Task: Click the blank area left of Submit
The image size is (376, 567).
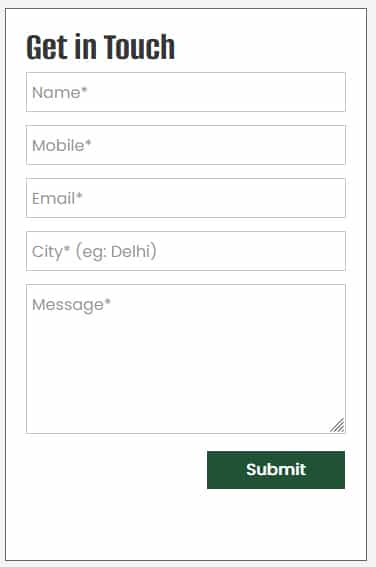Action: 116,470
